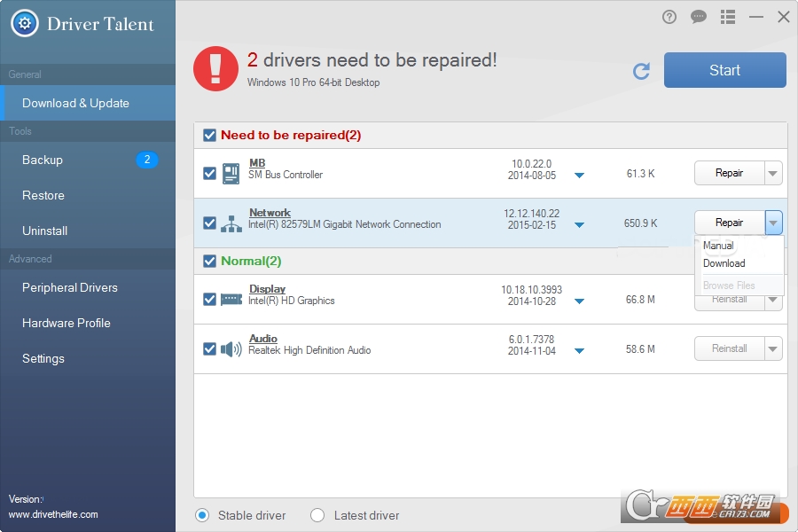
Task: Click the refresh rescan arrow icon
Action: pyautogui.click(x=641, y=71)
